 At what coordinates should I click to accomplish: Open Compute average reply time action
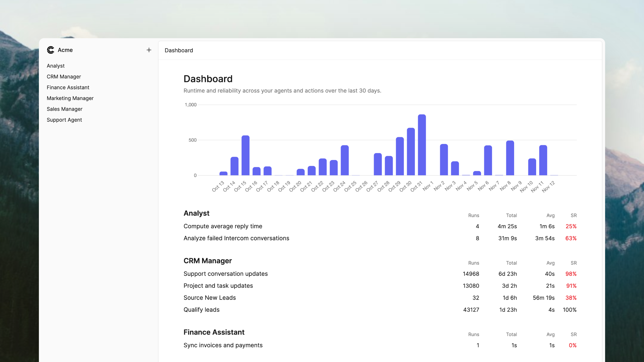coord(223,226)
